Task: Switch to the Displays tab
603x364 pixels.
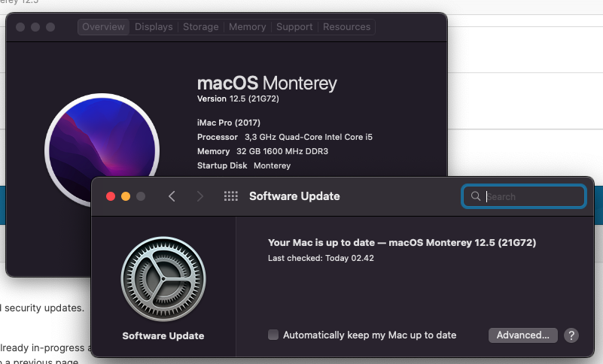Action: pyautogui.click(x=154, y=27)
